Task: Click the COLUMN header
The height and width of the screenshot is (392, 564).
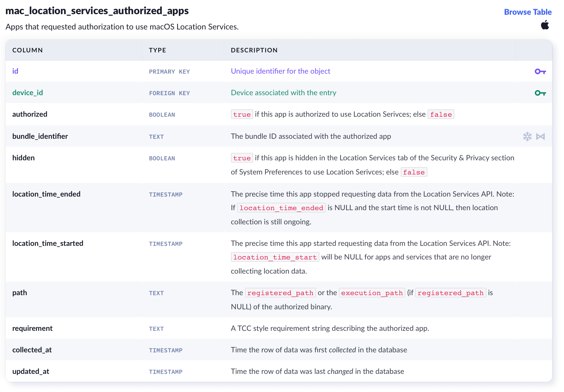Action: coord(27,50)
